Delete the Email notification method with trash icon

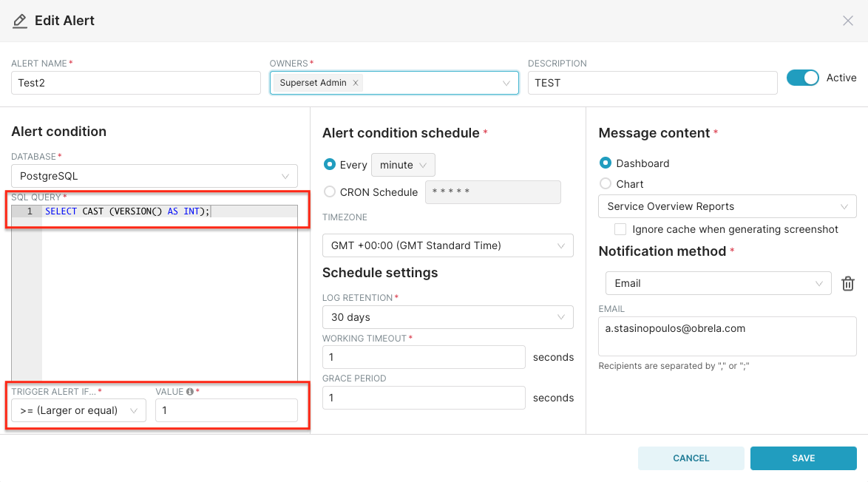tap(848, 283)
